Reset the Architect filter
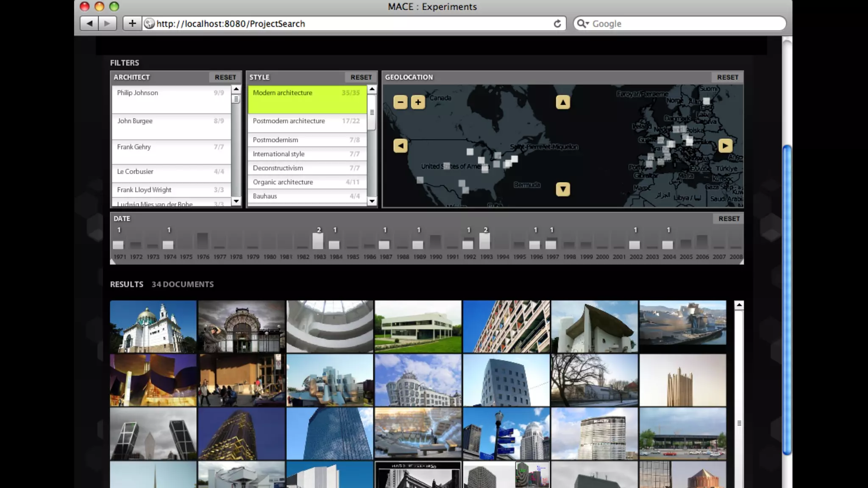The height and width of the screenshot is (488, 868). tap(225, 77)
